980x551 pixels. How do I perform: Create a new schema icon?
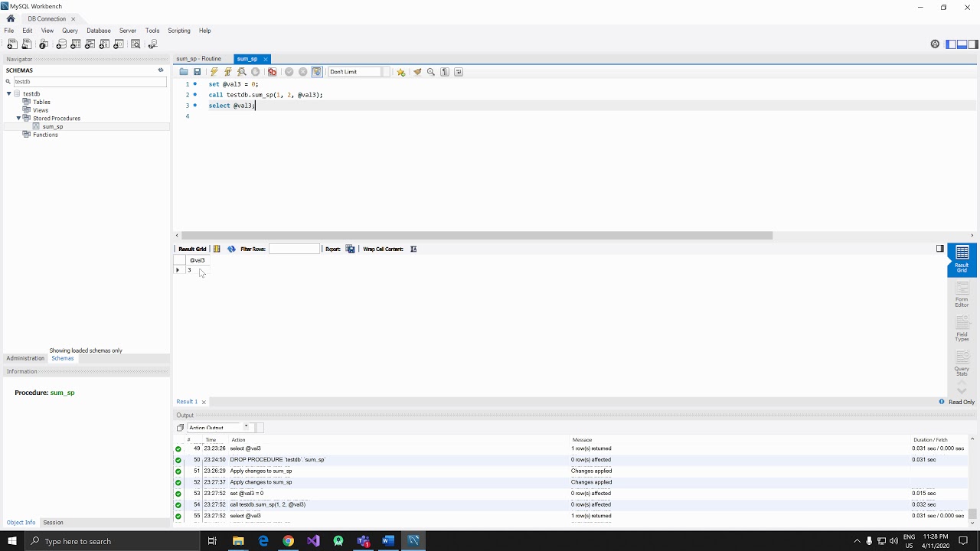(x=61, y=44)
